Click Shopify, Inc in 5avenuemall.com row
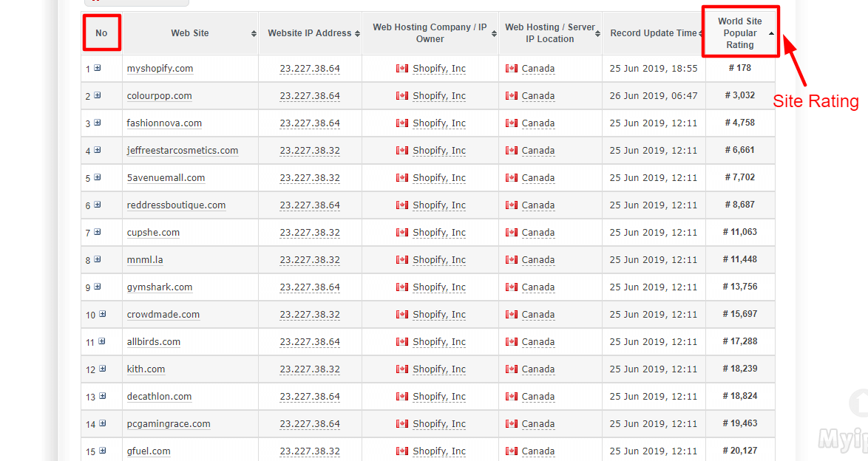The width and height of the screenshot is (868, 461). click(x=439, y=177)
